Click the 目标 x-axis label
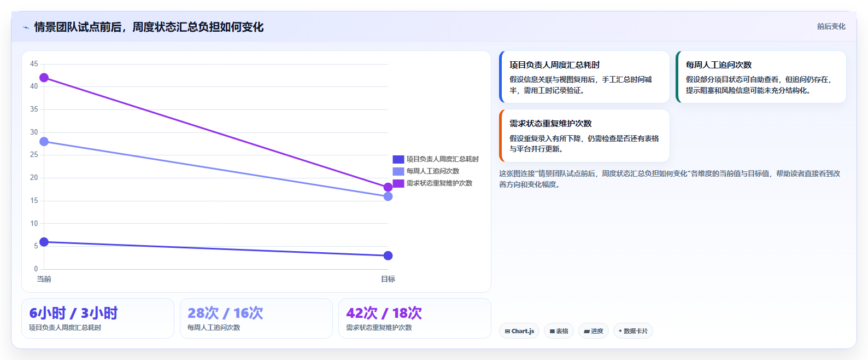 tap(388, 279)
